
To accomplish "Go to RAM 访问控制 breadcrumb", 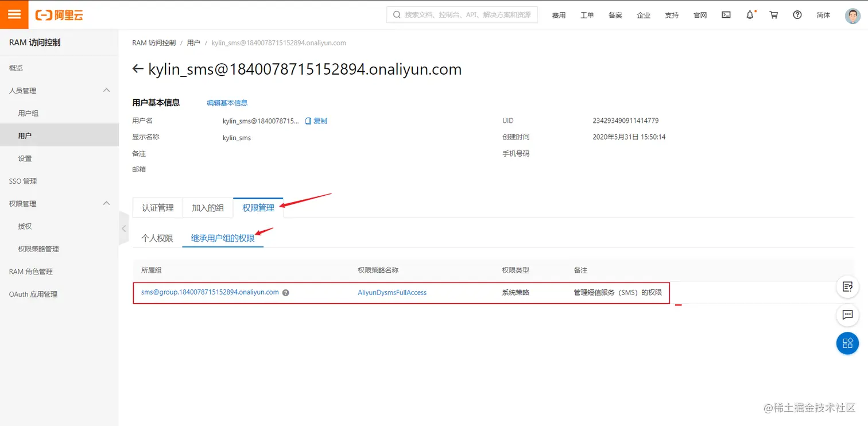I will pos(154,43).
